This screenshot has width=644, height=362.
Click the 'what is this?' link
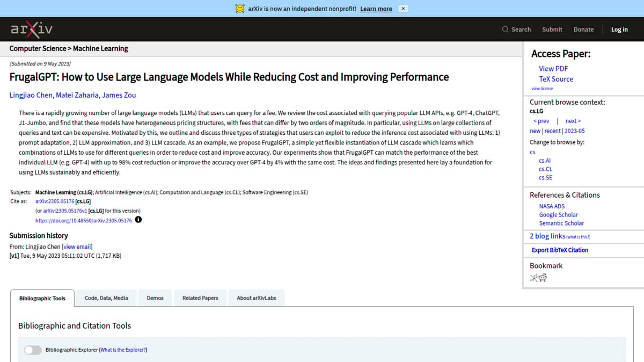(x=579, y=237)
